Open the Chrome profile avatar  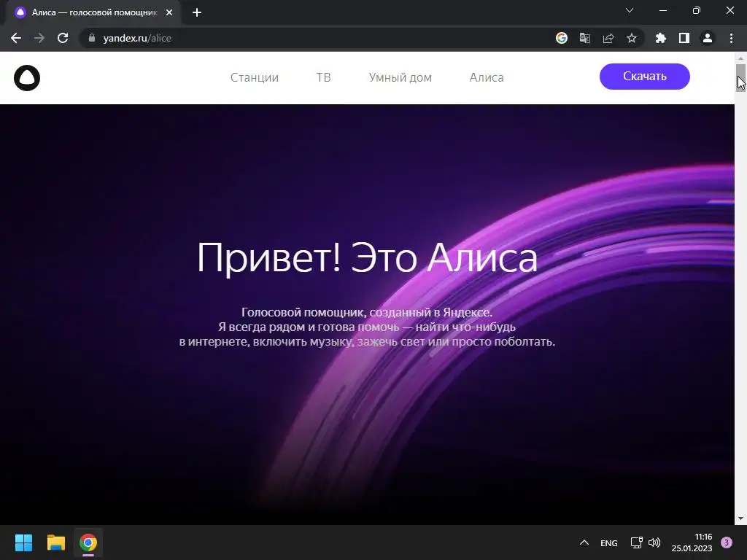708,38
